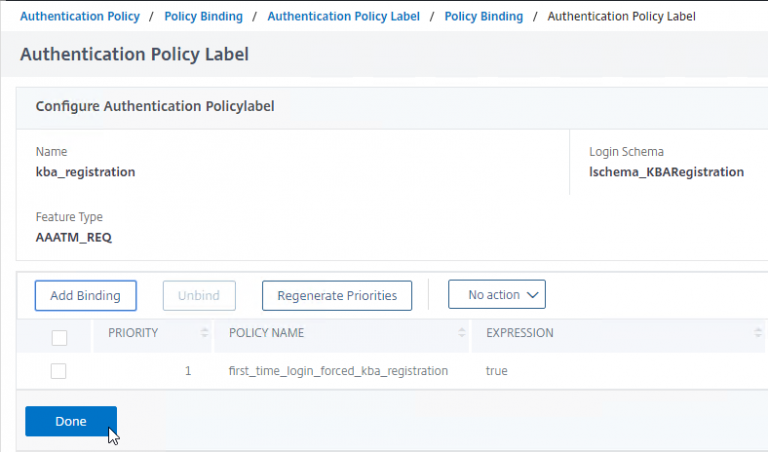
Task: Click the kba_registration name value
Action: click(x=85, y=172)
